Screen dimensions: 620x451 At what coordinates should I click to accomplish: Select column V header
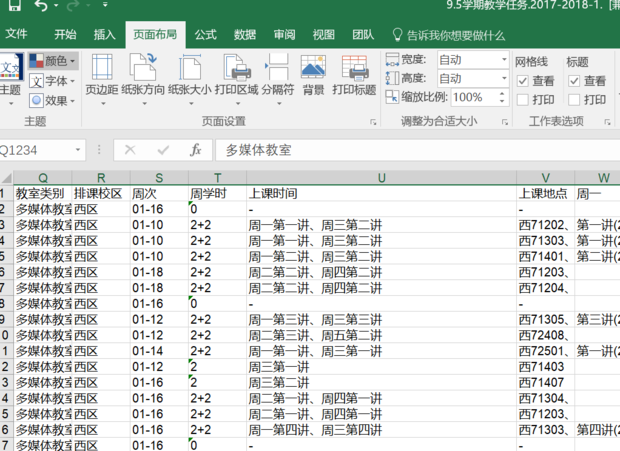click(x=546, y=178)
